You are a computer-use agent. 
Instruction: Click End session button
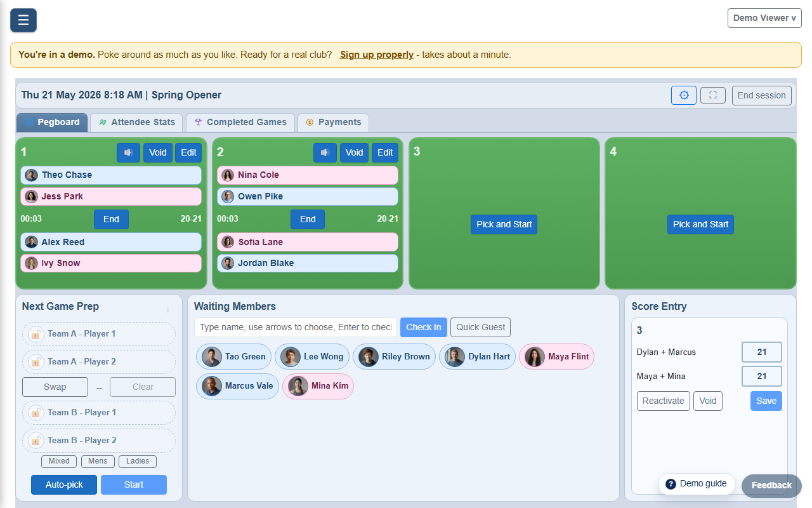761,95
